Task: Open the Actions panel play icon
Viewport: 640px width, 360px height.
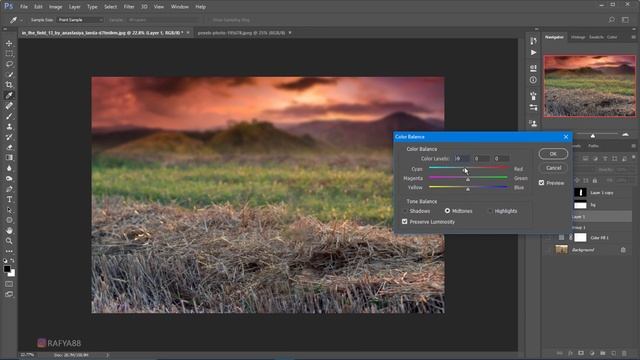Action: (x=533, y=53)
